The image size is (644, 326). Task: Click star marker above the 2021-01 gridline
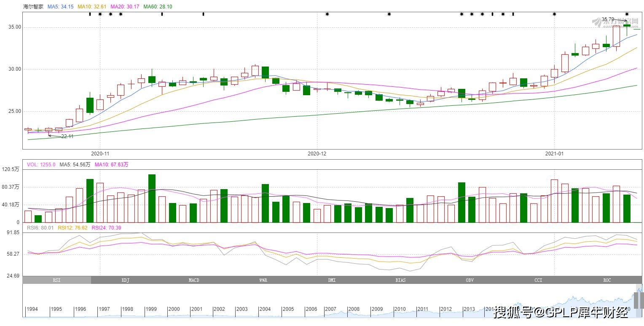[x=554, y=14]
